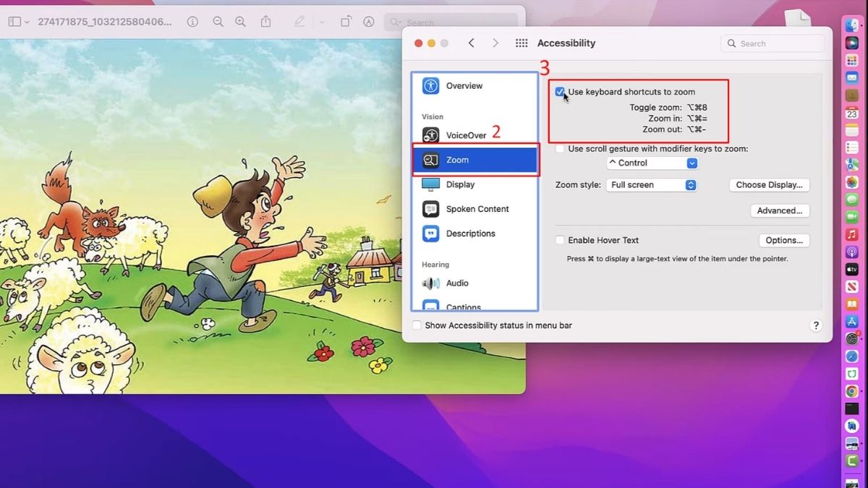Uncheck Use keyboard shortcuts to zoom

click(560, 92)
